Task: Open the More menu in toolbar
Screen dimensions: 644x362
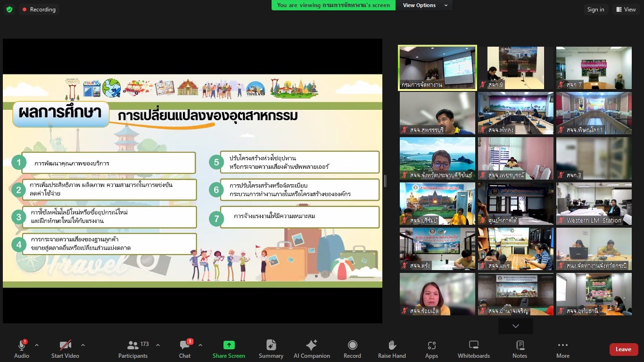Action: pos(562,349)
